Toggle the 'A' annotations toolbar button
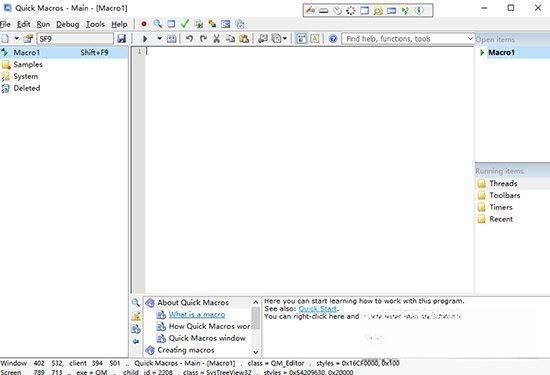The height and width of the screenshot is (375, 550). tap(315, 39)
